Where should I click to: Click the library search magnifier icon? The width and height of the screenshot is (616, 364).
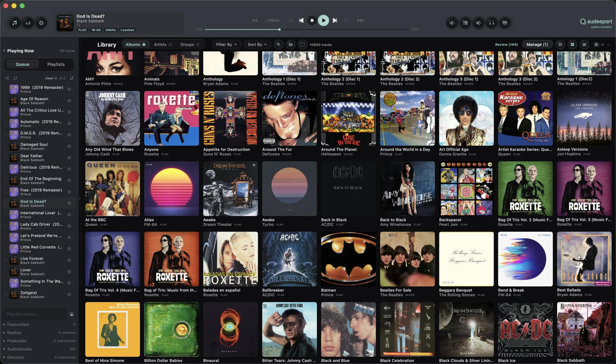(x=278, y=45)
